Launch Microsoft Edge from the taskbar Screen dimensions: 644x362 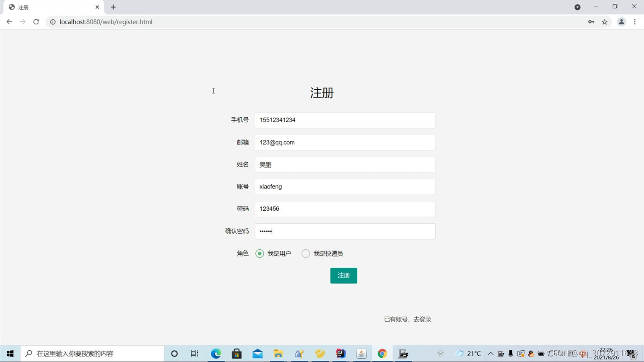(x=216, y=354)
